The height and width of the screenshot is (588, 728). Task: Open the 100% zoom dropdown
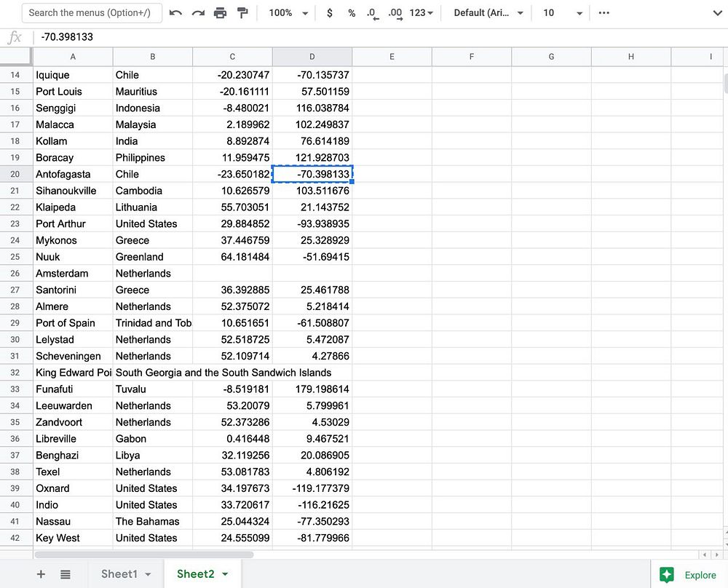(288, 13)
